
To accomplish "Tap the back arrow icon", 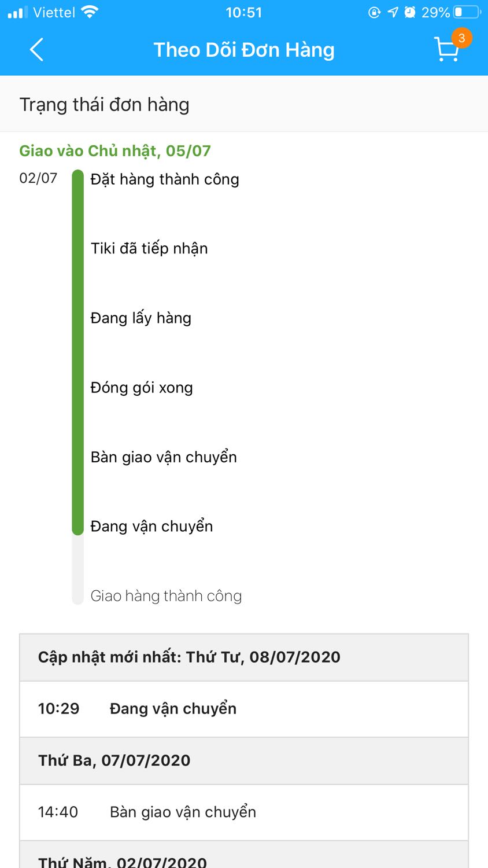I will click(36, 50).
